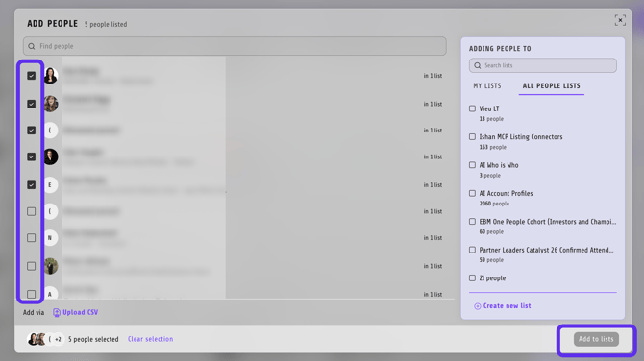Viewport: 644px width, 361px height.
Task: Focus the Find people search field
Action: click(x=235, y=46)
